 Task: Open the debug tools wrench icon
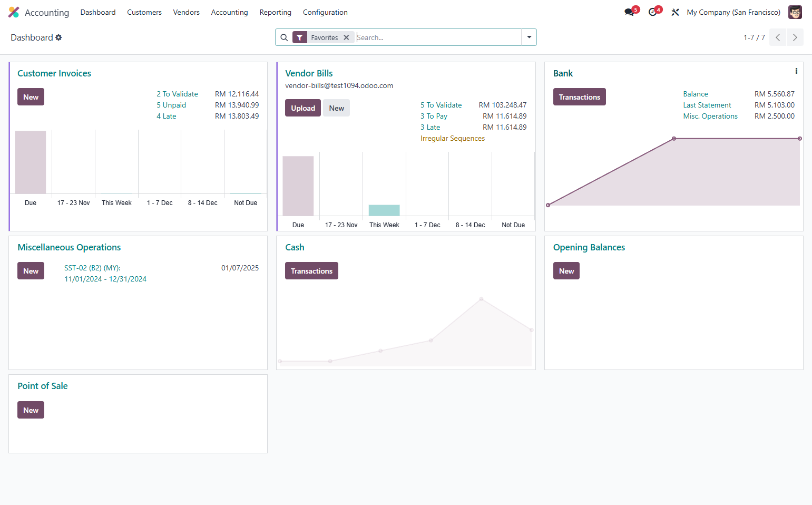pos(675,12)
